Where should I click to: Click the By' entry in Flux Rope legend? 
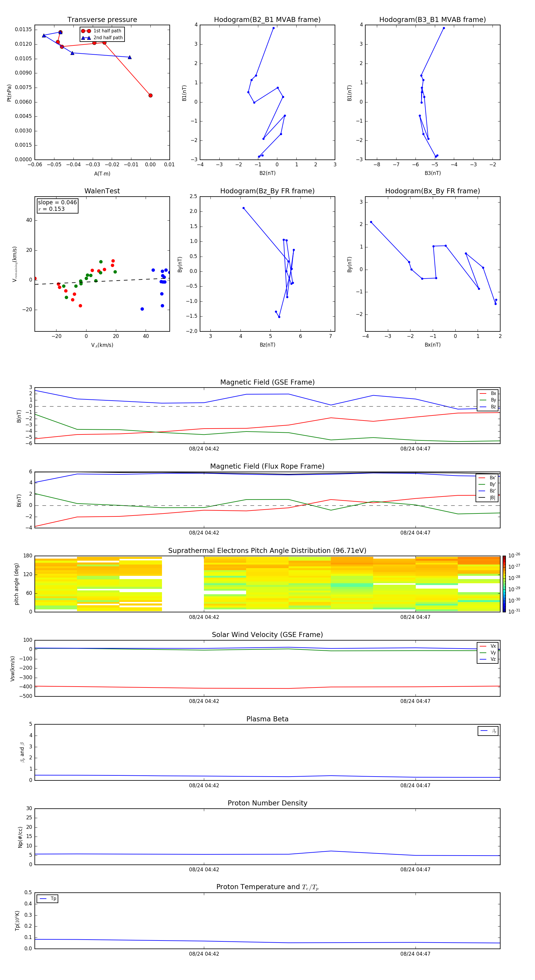click(x=487, y=484)
